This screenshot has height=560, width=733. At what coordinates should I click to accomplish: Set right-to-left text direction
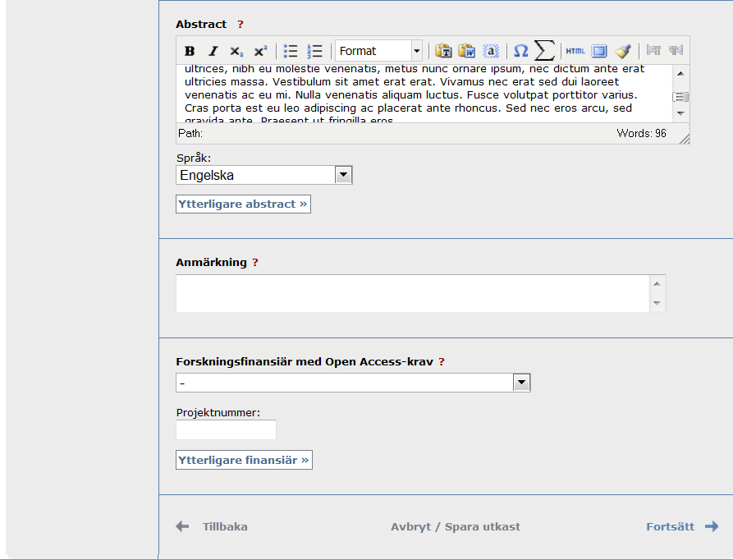point(676,50)
